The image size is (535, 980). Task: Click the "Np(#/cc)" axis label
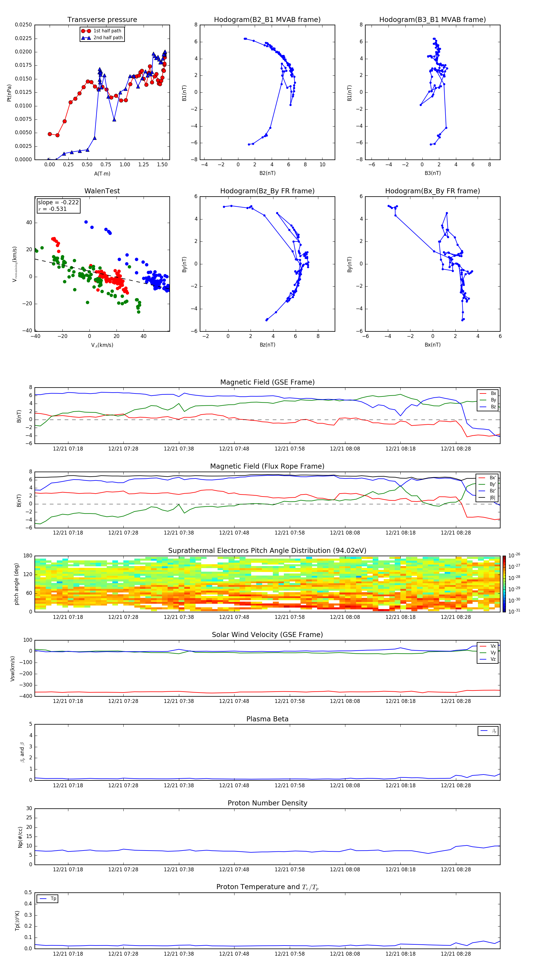pyautogui.click(x=20, y=837)
